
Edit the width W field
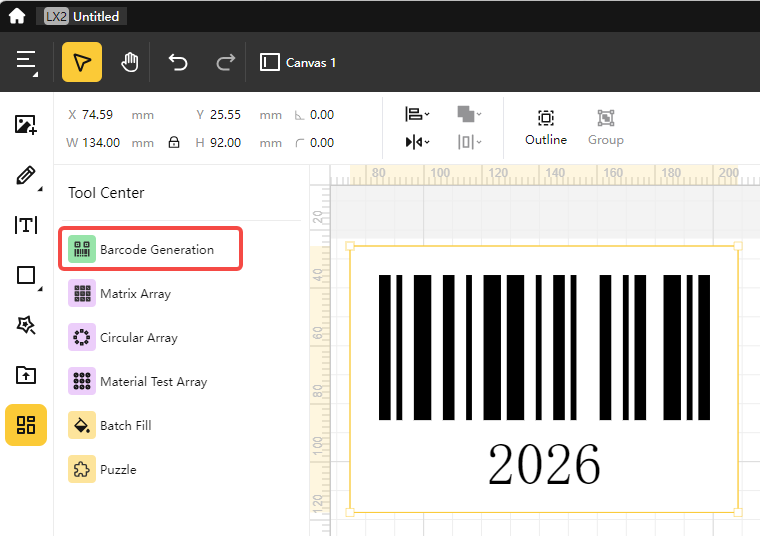(x=101, y=143)
